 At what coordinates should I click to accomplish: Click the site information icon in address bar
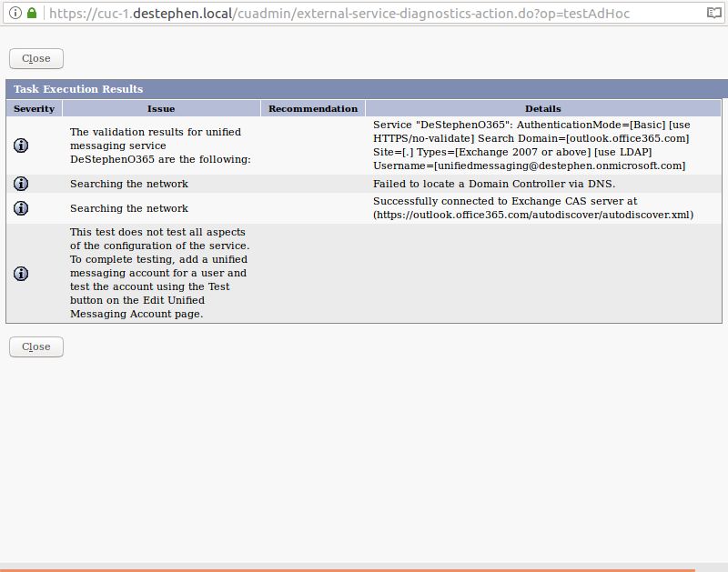[15, 13]
